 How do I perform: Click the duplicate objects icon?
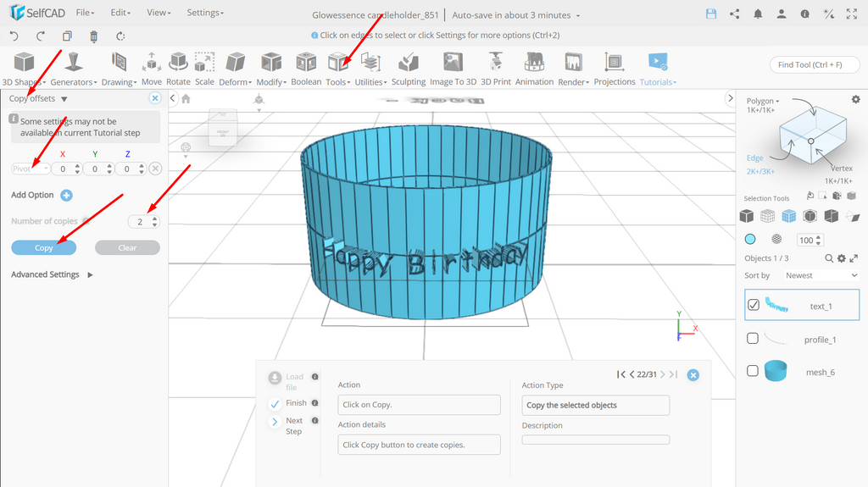tap(67, 36)
